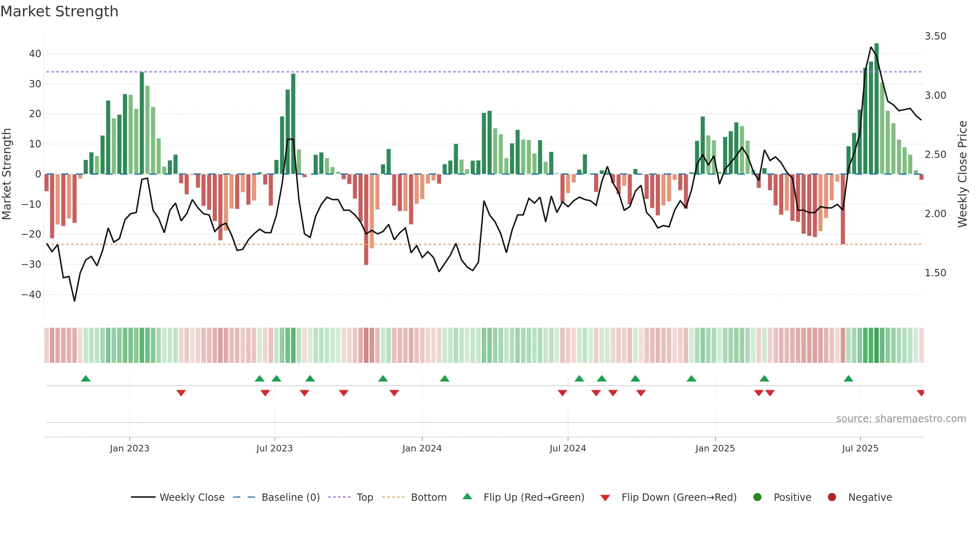The image size is (980, 551).
Task: Click the first red flip-down marker after Jan 2023
Action: coord(181,393)
